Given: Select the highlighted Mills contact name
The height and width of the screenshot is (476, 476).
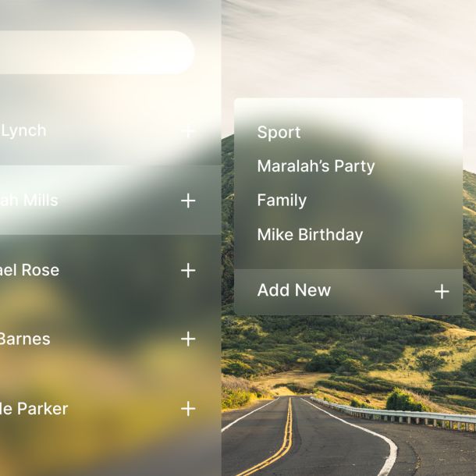Looking at the screenshot, I should pyautogui.click(x=29, y=201).
